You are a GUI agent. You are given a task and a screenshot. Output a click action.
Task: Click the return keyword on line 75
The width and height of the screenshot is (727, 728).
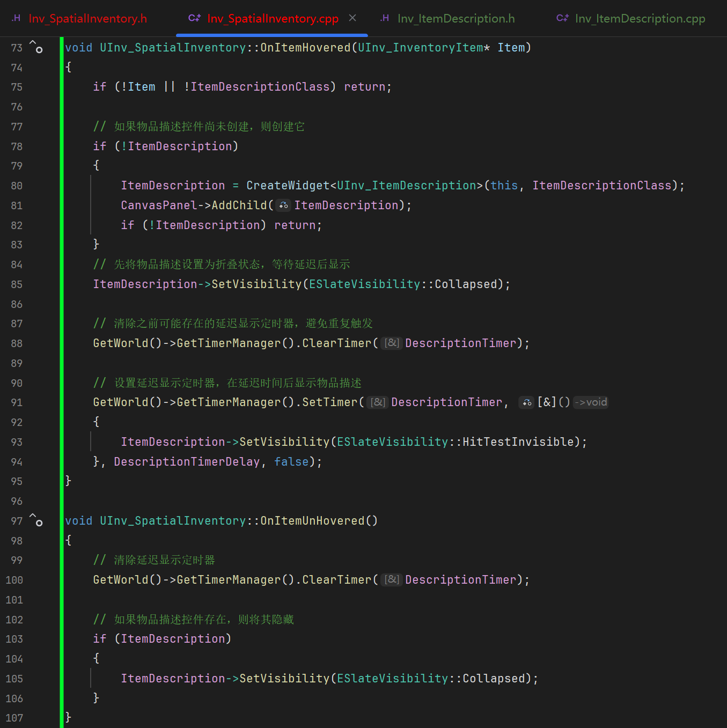click(365, 86)
